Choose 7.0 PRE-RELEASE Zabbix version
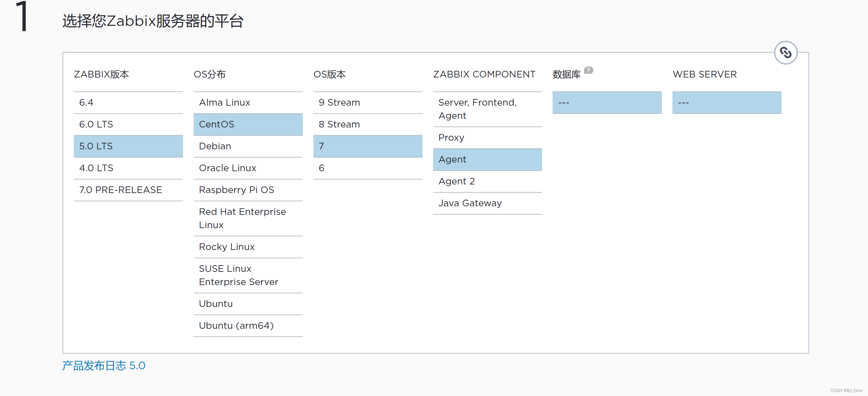The height and width of the screenshot is (396, 868). tap(128, 190)
